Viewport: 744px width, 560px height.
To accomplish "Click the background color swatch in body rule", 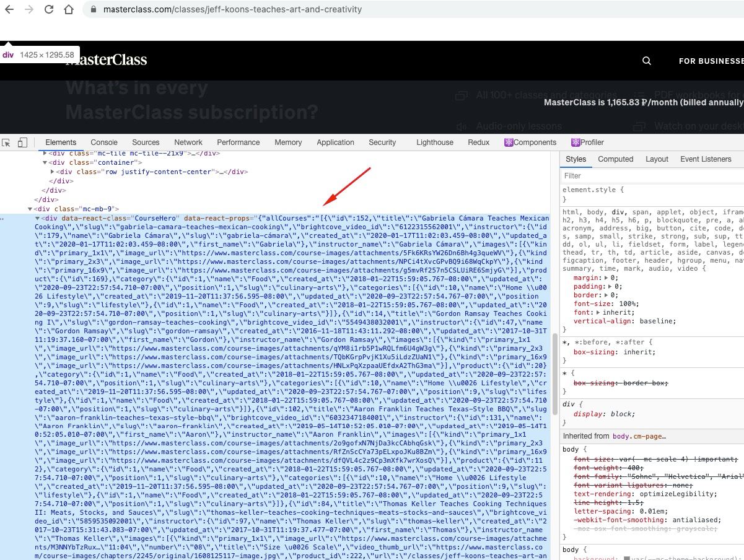I will coord(627,559).
